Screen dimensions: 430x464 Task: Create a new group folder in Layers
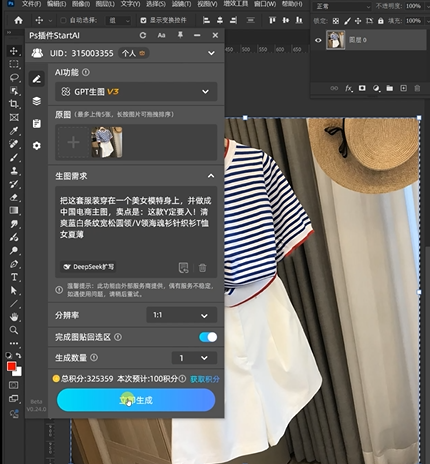coord(389,88)
